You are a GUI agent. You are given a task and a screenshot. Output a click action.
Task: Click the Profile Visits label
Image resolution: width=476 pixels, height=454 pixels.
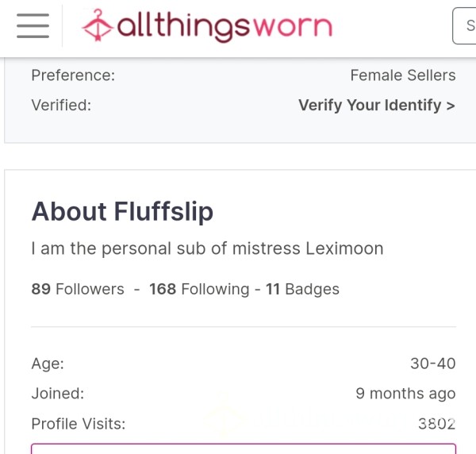(79, 424)
